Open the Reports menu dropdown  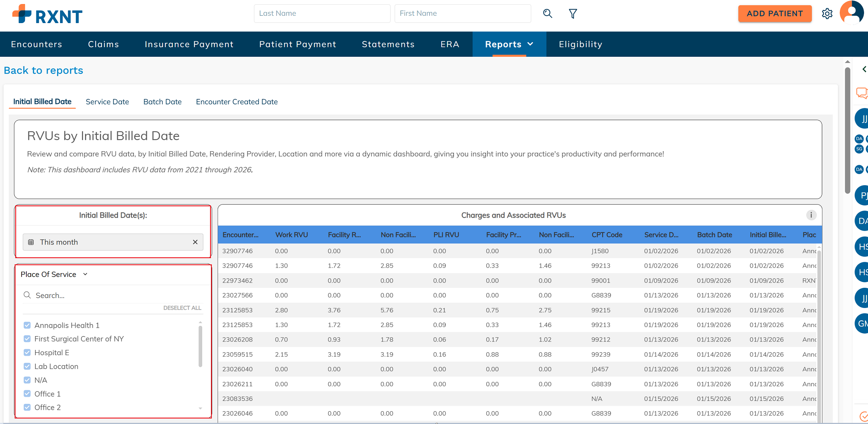pos(509,44)
